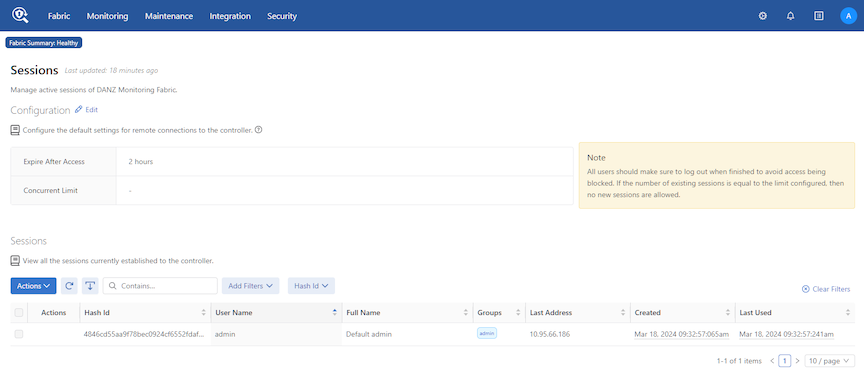Click the pencil Edit icon beside Configuration

point(79,110)
